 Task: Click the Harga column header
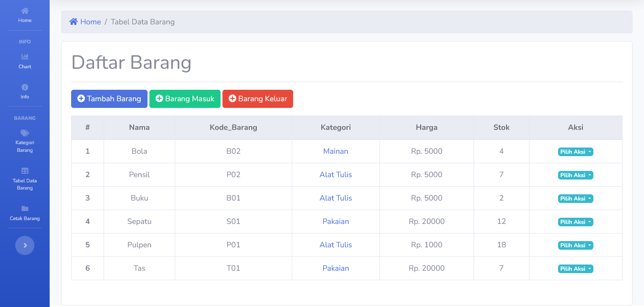pyautogui.click(x=426, y=127)
